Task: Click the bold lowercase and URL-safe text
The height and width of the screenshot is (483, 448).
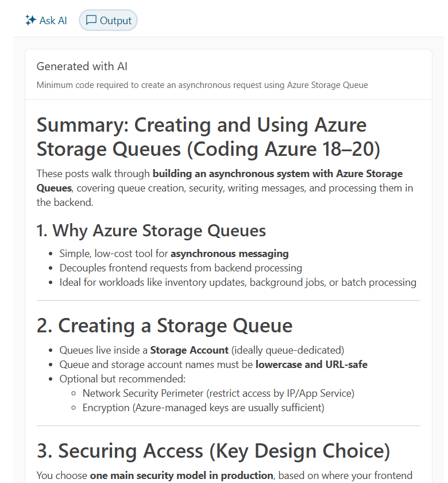Action: tap(311, 365)
